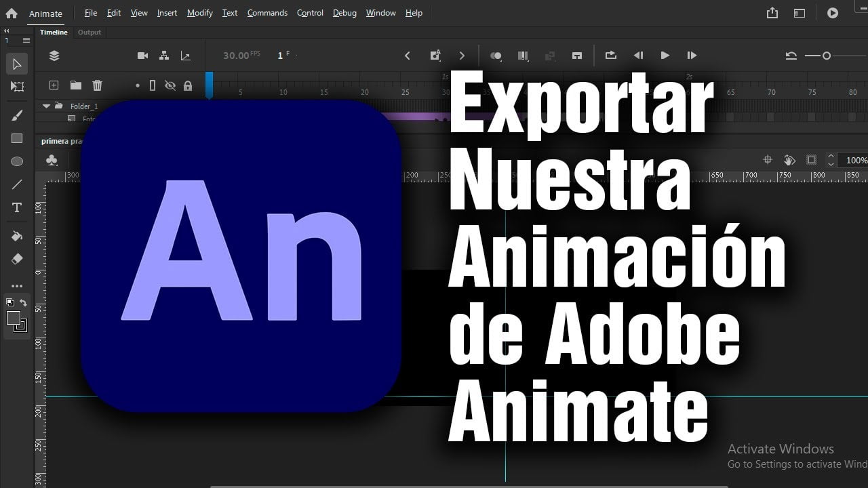Open the tools panel options menu

pyautogui.click(x=26, y=41)
